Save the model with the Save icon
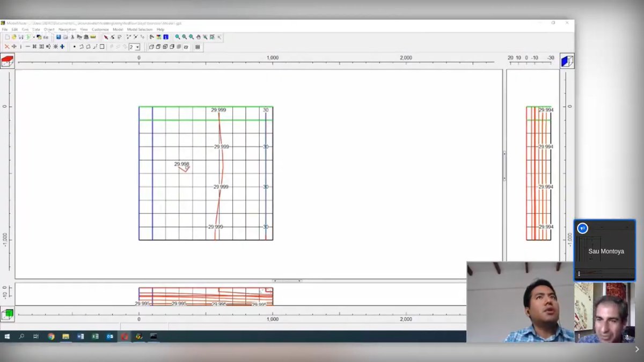Viewport: 644px width, 362px height. click(58, 37)
